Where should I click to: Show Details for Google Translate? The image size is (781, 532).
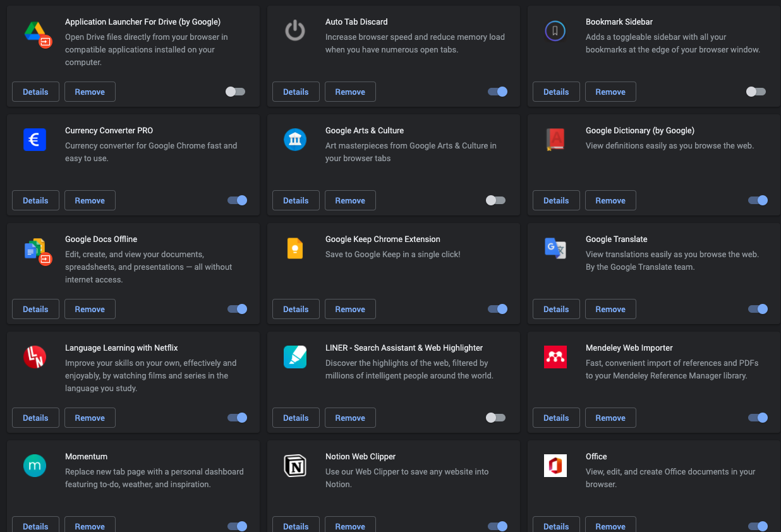pos(556,309)
